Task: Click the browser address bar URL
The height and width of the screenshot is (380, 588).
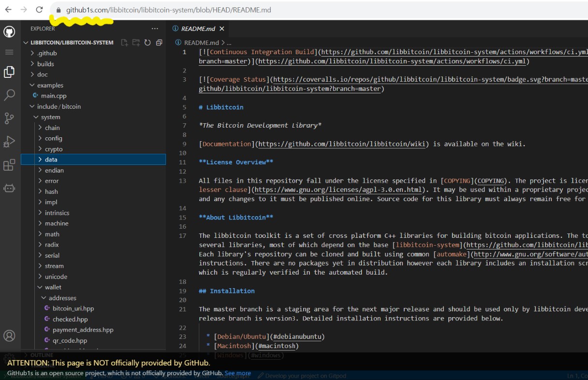Action: (168, 10)
